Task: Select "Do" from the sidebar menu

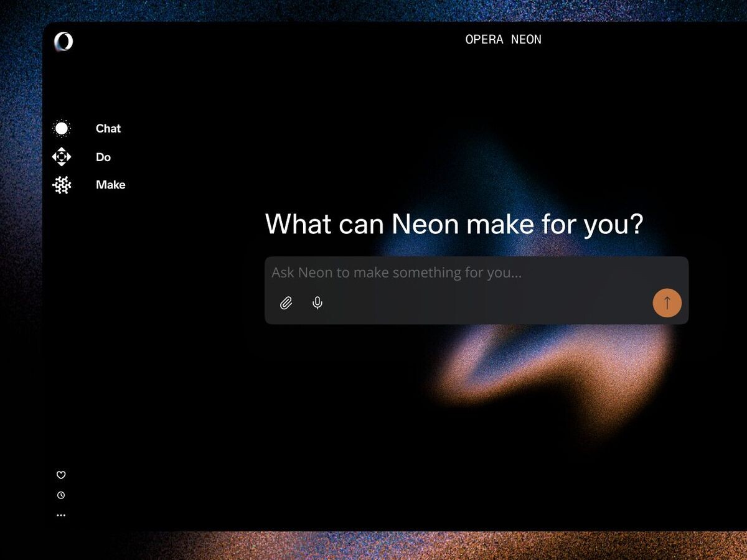Action: [x=103, y=157]
